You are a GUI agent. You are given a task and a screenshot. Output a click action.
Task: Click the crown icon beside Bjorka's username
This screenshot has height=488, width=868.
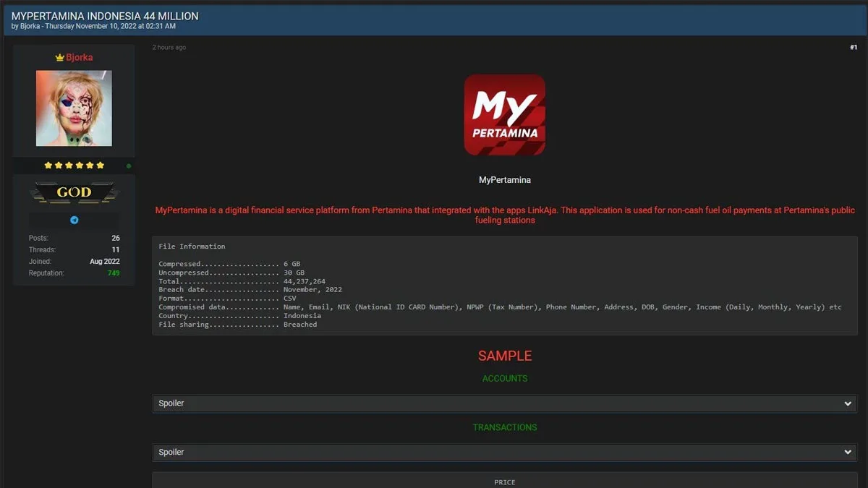coord(60,58)
